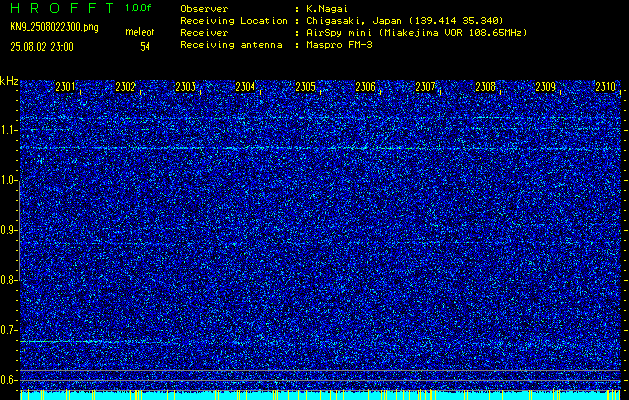The height and width of the screenshot is (400, 629).
Task: Click the Receiver field label
Action: 204,33
